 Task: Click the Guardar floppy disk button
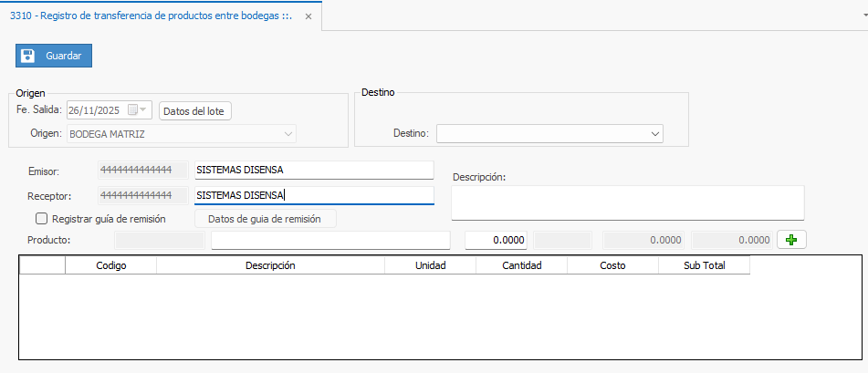pos(54,56)
